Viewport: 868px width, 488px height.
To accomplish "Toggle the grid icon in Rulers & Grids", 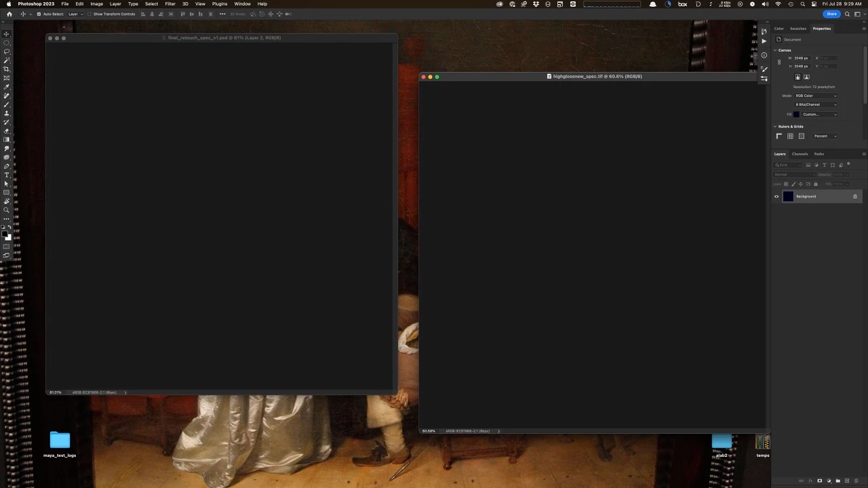I will coord(790,136).
